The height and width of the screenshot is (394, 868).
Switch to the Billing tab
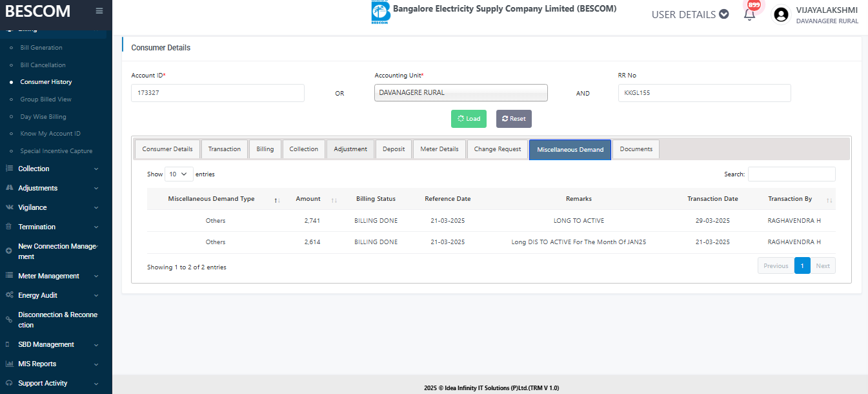click(265, 149)
